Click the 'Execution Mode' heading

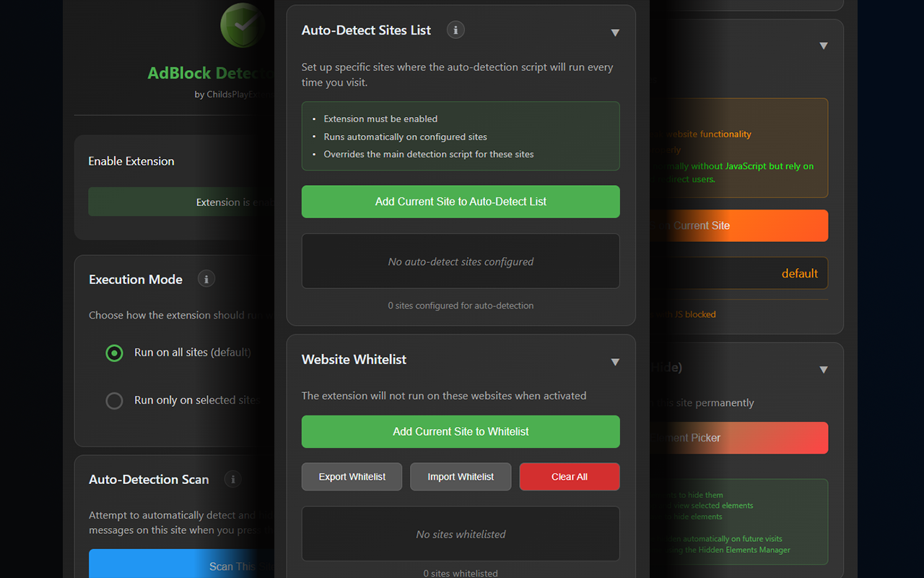pos(136,280)
